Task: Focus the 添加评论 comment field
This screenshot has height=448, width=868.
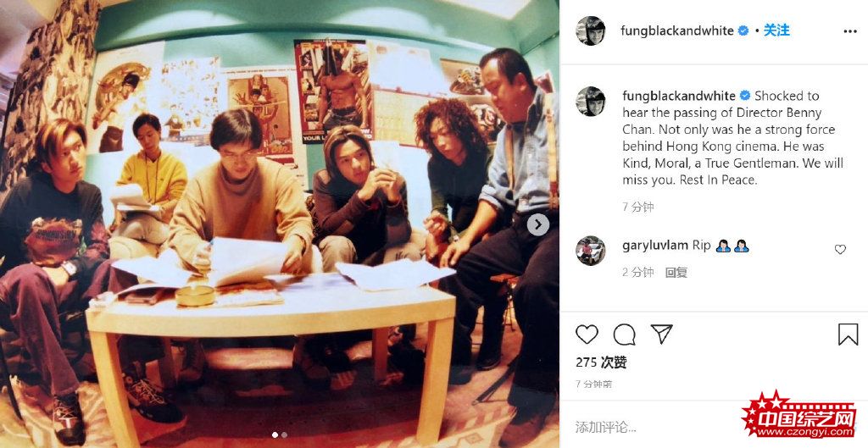Action: (654, 427)
